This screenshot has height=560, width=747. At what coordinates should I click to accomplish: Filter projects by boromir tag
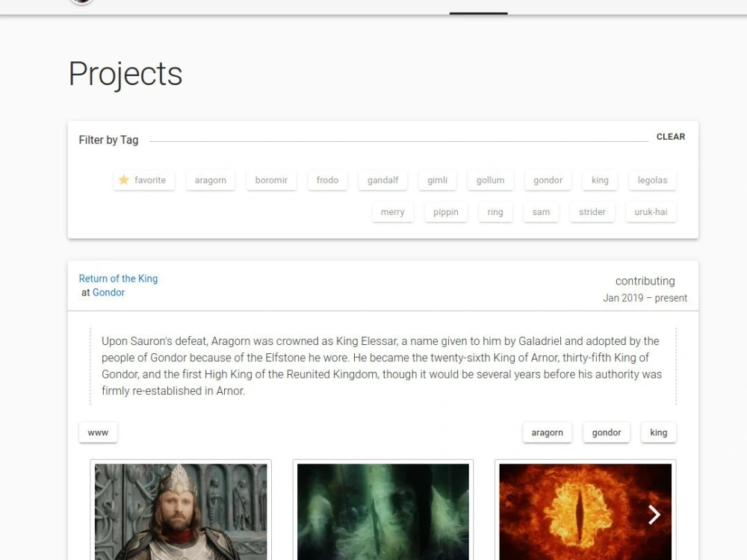(271, 180)
